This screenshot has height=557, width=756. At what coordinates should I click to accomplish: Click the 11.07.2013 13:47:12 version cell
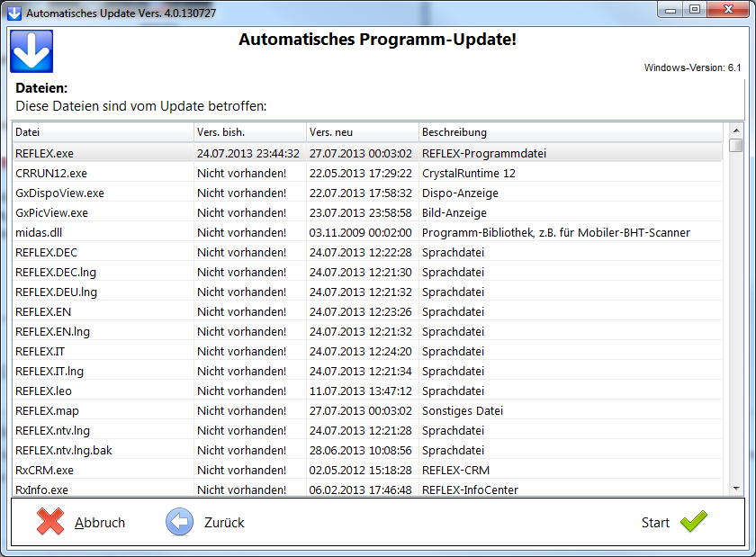361,391
